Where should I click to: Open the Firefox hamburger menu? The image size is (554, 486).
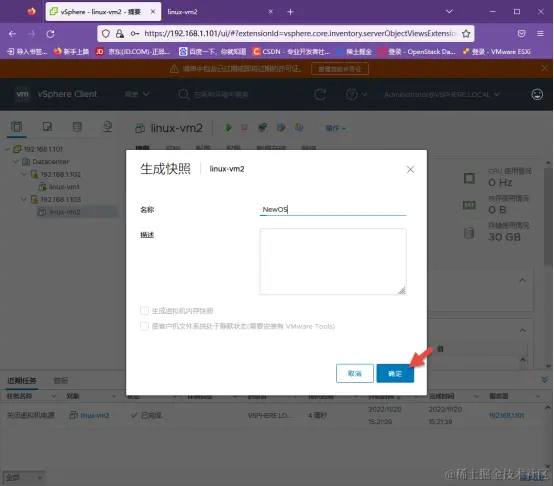(540, 34)
